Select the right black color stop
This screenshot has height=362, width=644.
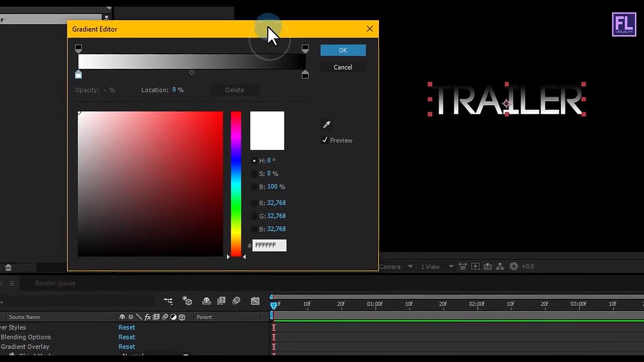[305, 74]
